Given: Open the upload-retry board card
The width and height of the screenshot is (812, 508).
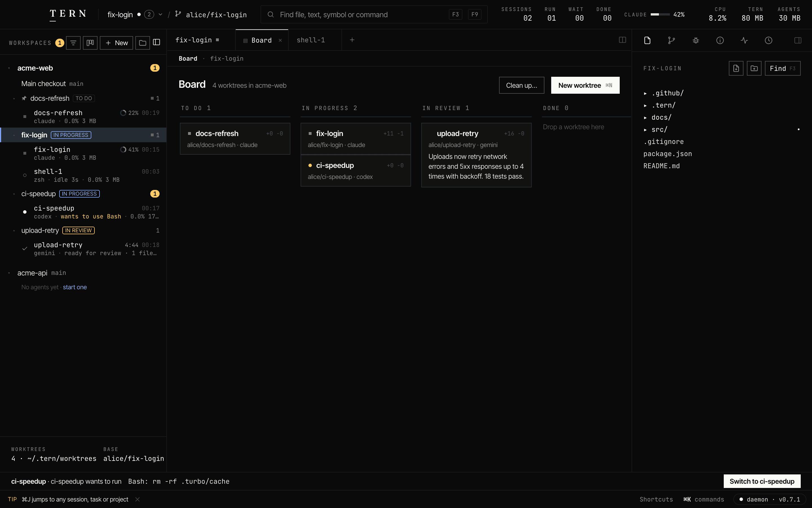Looking at the screenshot, I should point(476,155).
